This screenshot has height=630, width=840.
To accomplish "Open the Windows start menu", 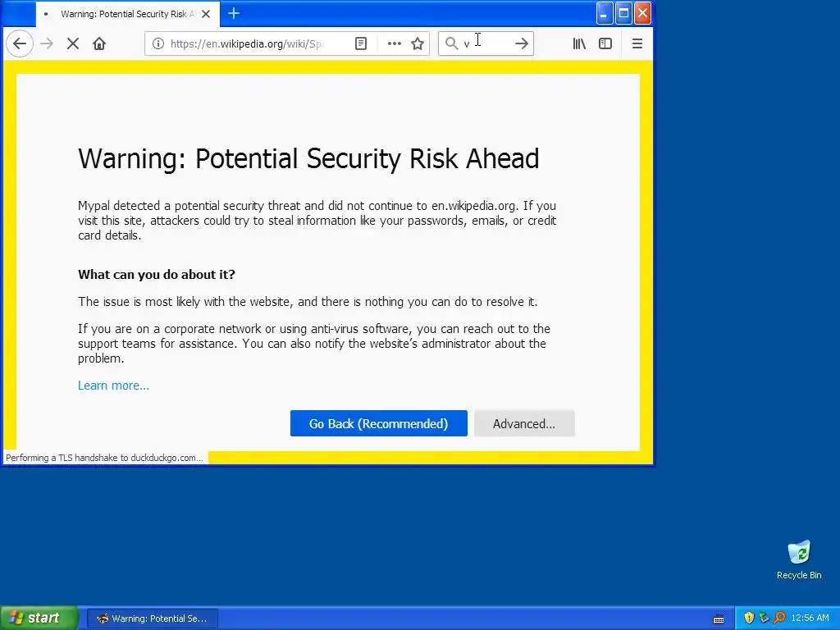I will (x=39, y=619).
